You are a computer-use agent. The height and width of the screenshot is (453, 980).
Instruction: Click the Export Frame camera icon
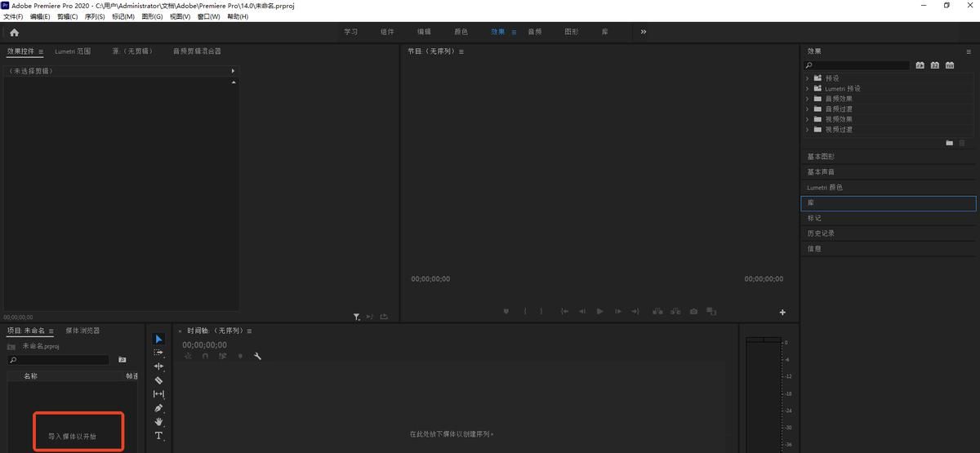coord(693,311)
